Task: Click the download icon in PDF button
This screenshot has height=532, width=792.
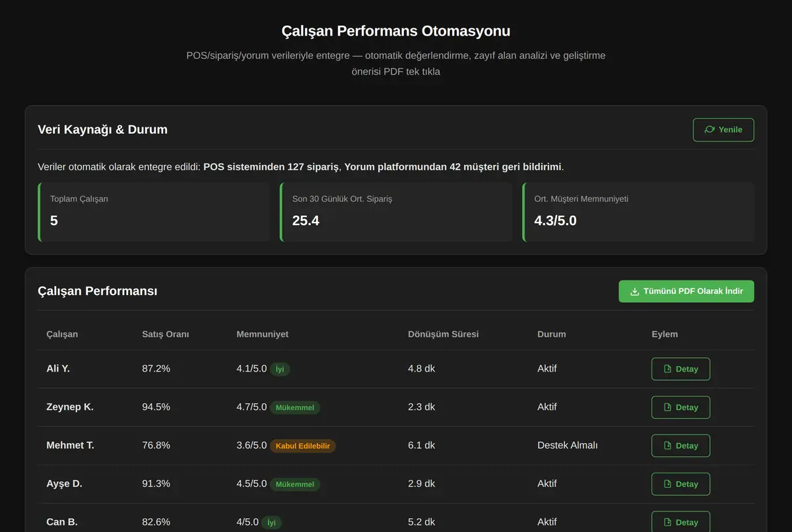Action: 635,291
